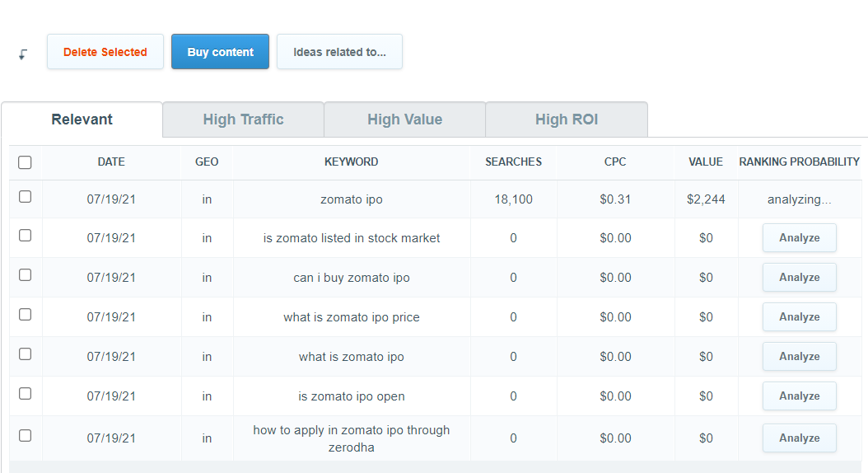Click Analyze for the zerodha keyword row

[x=799, y=438]
